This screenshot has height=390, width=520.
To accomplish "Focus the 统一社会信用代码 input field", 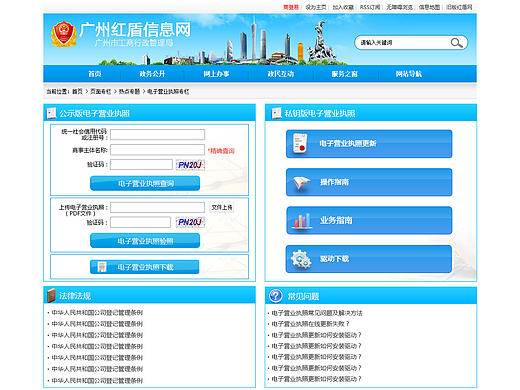I will (157, 134).
